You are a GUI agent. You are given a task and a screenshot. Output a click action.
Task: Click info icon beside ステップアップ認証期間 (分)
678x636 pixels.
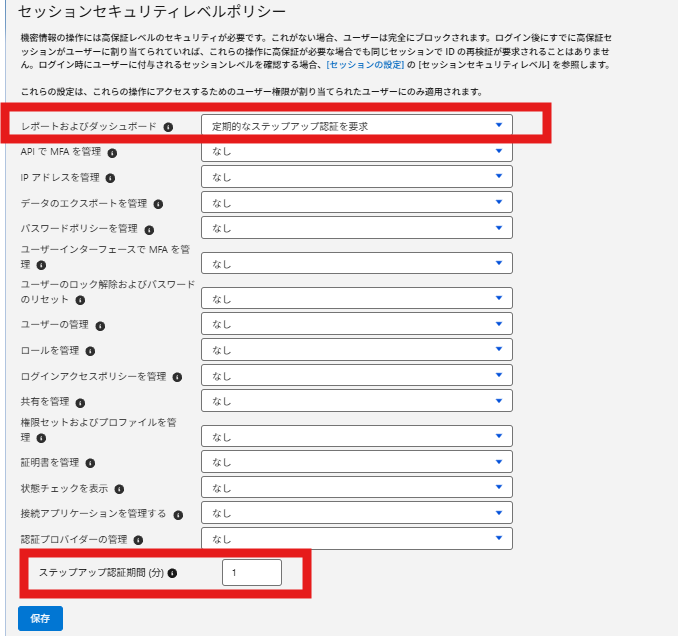(x=172, y=573)
